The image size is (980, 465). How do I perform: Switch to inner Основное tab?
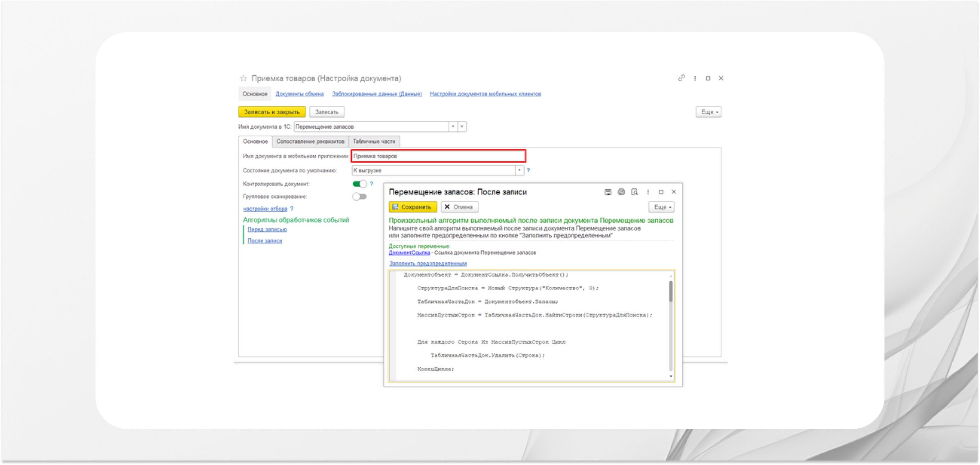click(255, 141)
